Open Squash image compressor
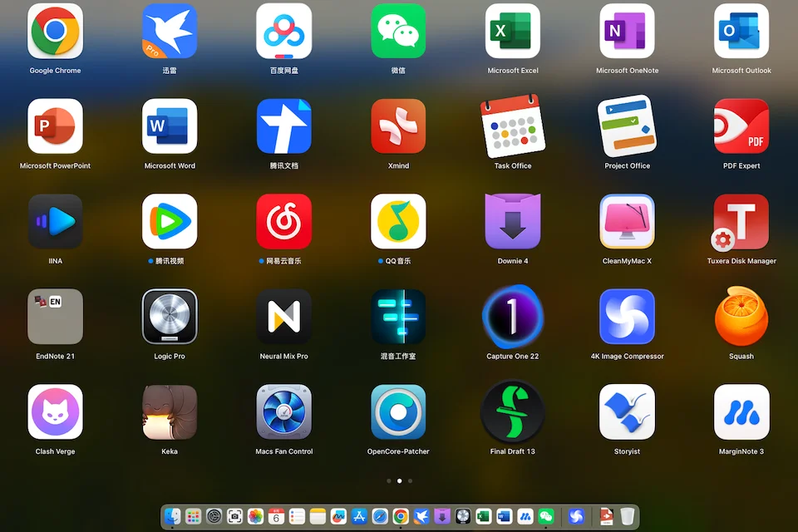 tap(741, 317)
